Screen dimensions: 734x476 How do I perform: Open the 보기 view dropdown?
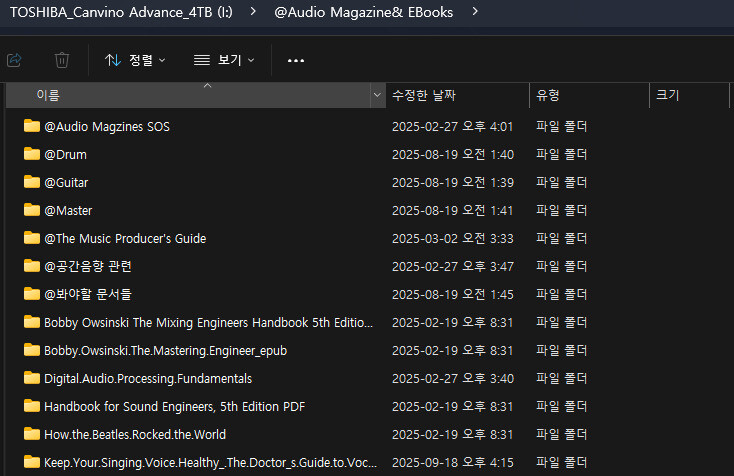coord(224,60)
